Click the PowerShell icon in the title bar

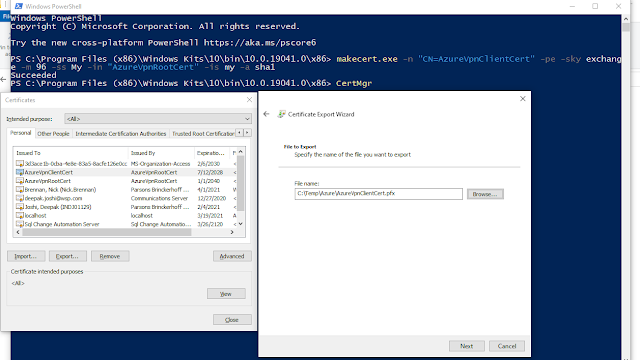[x=18, y=6]
